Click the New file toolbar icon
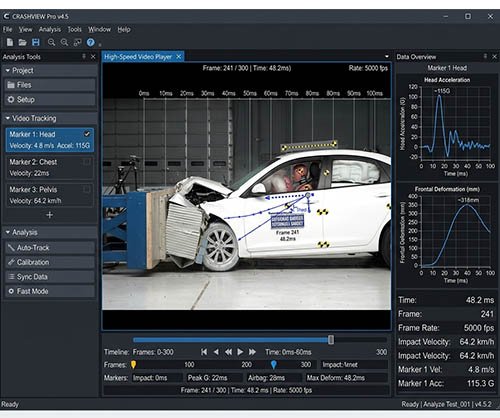This screenshot has width=500, height=418. [x=10, y=42]
